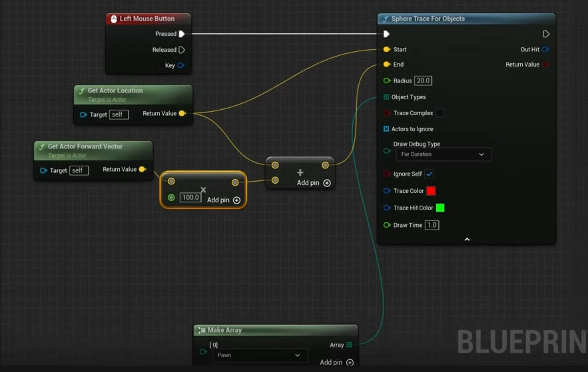The image size is (588, 372).
Task: Click the Out Hit output pin
Action: (545, 49)
